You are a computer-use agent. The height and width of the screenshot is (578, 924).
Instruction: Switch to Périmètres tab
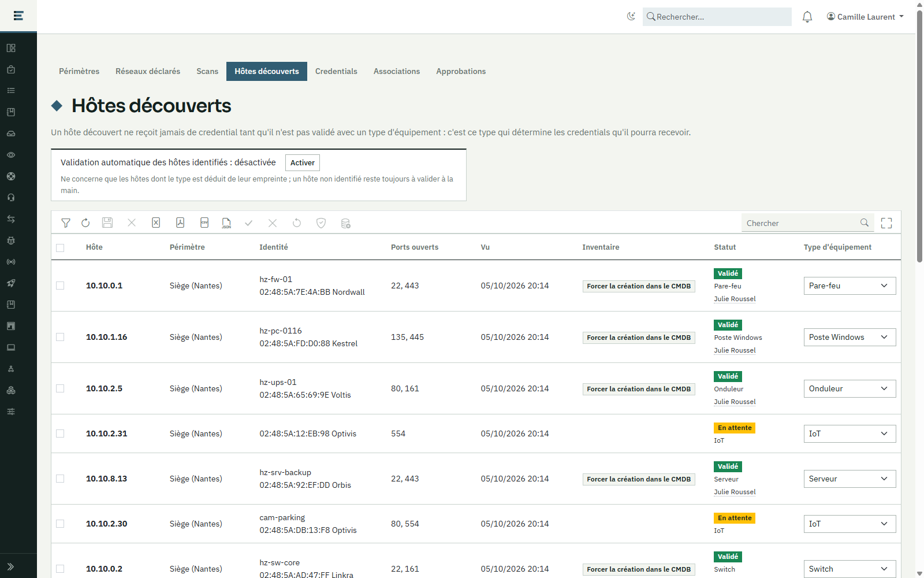point(79,71)
